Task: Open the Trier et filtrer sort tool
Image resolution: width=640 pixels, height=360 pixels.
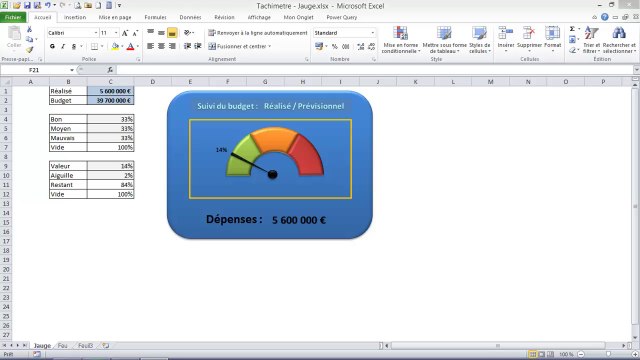Action: coord(591,40)
